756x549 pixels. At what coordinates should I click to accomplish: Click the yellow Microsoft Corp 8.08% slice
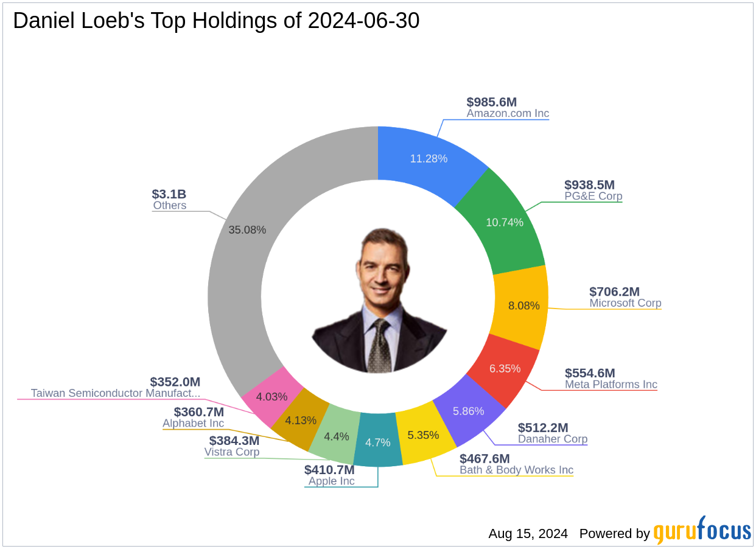coord(523,306)
